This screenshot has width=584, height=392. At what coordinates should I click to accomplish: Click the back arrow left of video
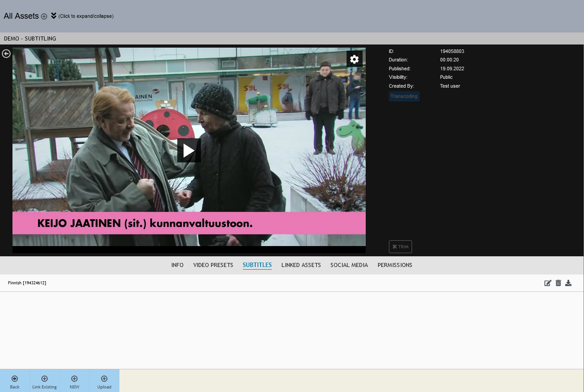[x=6, y=53]
